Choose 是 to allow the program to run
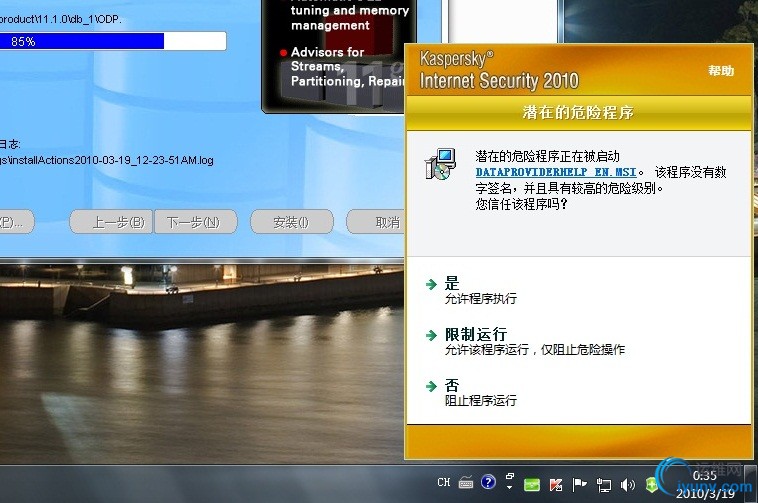The image size is (758, 503). coord(452,283)
